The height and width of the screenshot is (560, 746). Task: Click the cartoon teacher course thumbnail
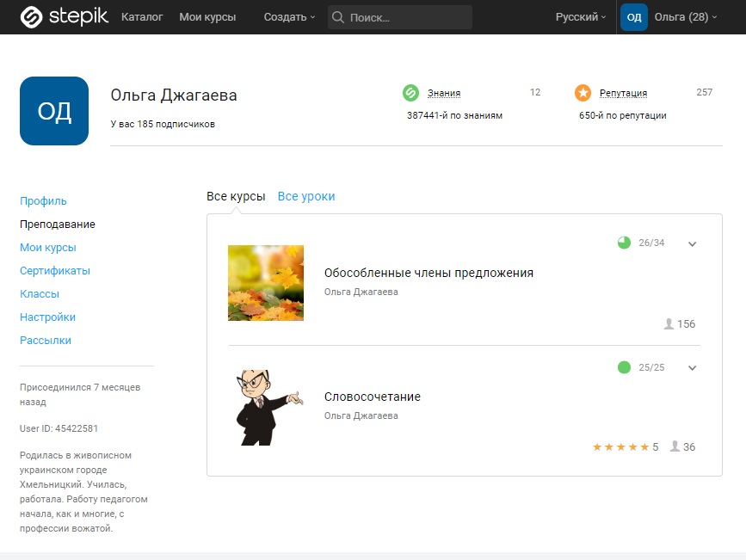pos(269,407)
